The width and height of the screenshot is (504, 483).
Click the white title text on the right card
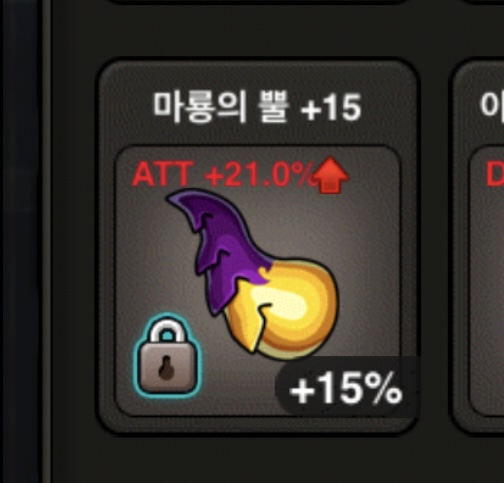pos(492,106)
